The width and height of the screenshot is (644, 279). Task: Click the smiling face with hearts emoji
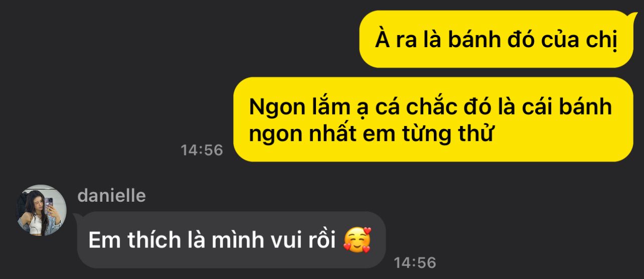coord(358,240)
